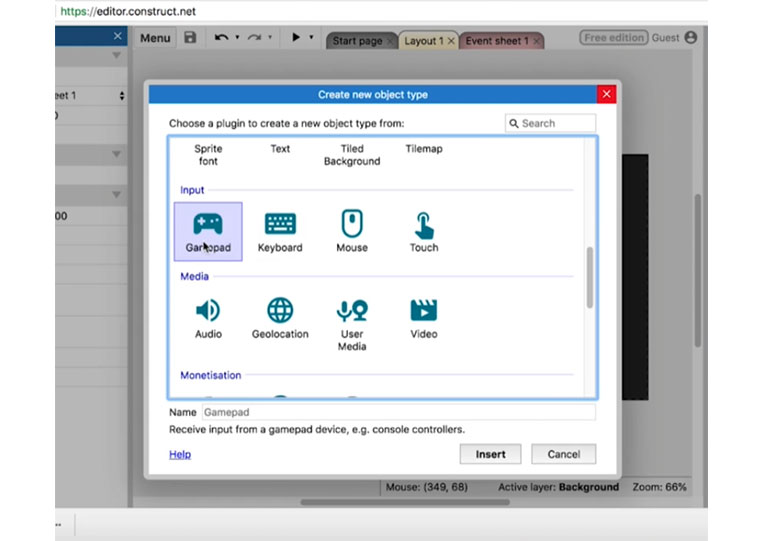Click the layout horizontal scrollbar
Screen dimensions: 763x541
(405, 502)
